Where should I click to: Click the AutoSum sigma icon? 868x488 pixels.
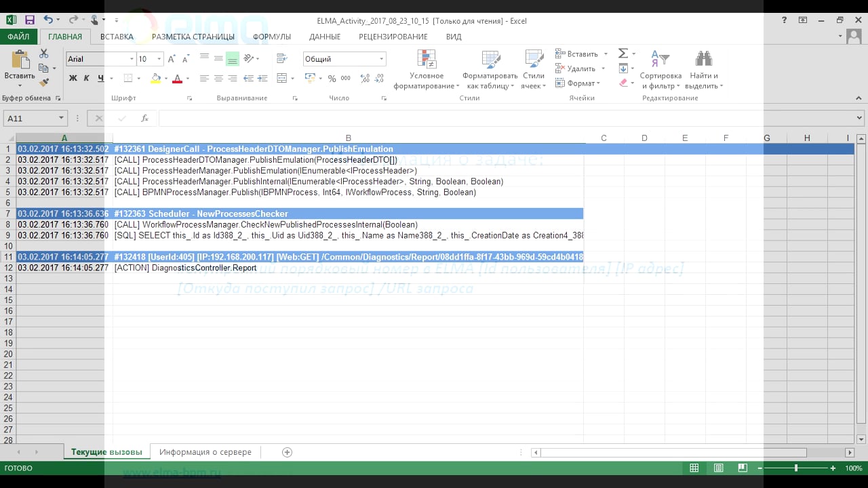[623, 54]
